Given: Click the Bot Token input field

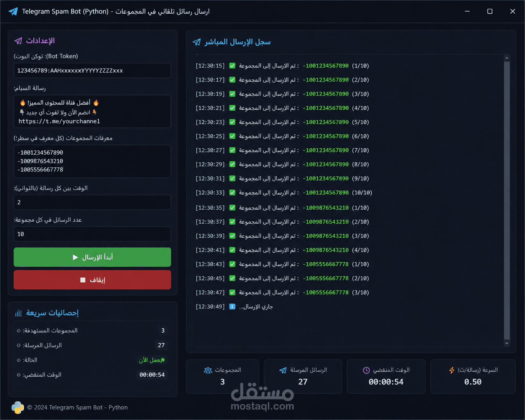Looking at the screenshot, I should coord(92,70).
